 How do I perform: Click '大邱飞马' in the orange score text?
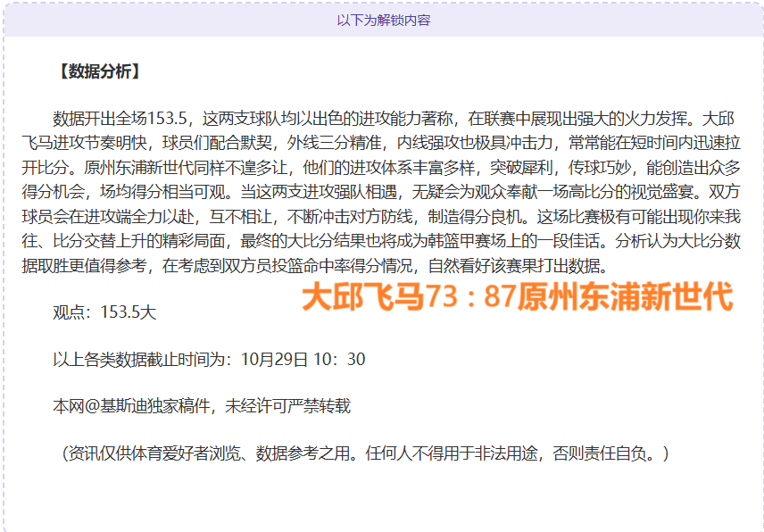pyautogui.click(x=362, y=297)
